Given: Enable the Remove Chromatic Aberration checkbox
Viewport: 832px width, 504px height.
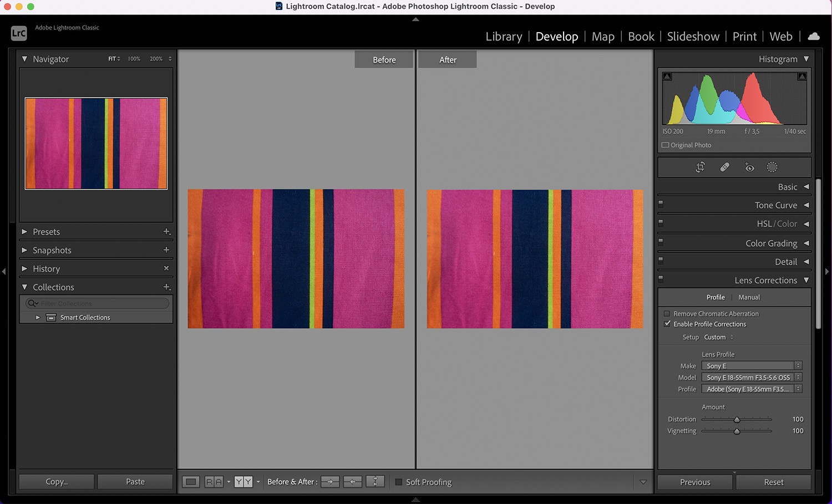Looking at the screenshot, I should pos(668,313).
